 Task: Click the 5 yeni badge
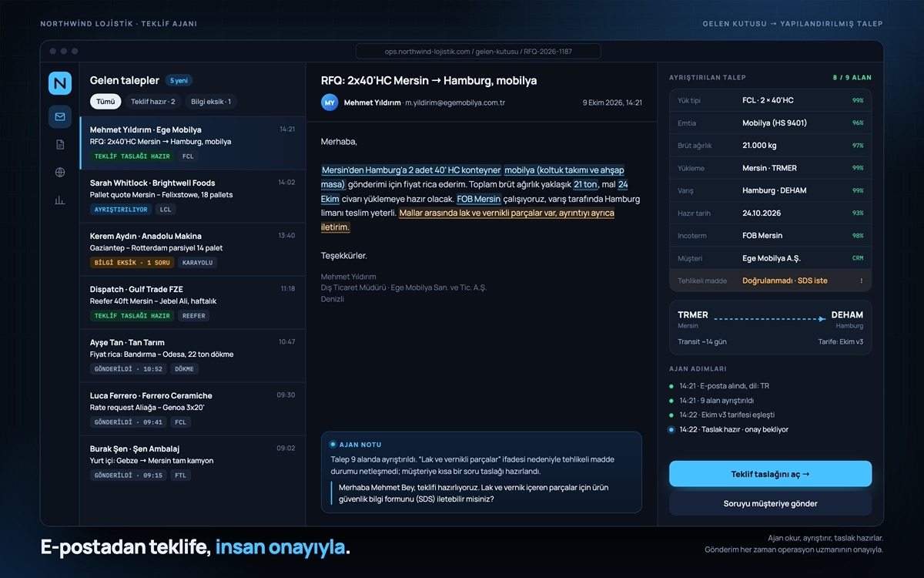179,80
